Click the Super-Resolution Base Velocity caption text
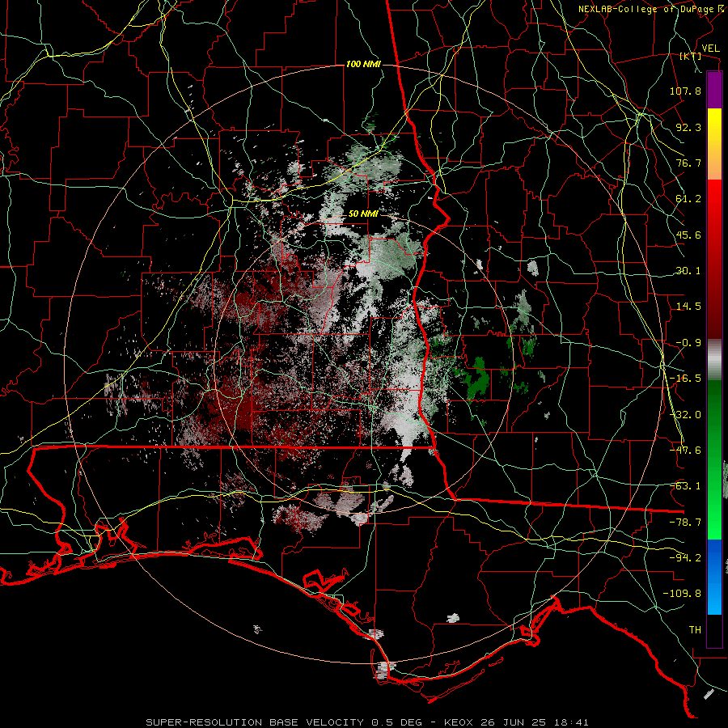Image resolution: width=728 pixels, height=728 pixels. (367, 722)
